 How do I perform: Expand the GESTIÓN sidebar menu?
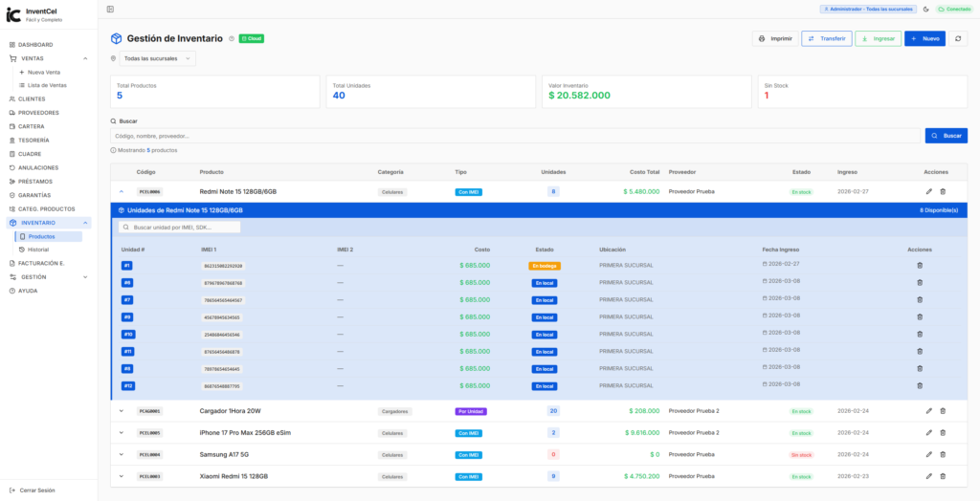[84, 277]
